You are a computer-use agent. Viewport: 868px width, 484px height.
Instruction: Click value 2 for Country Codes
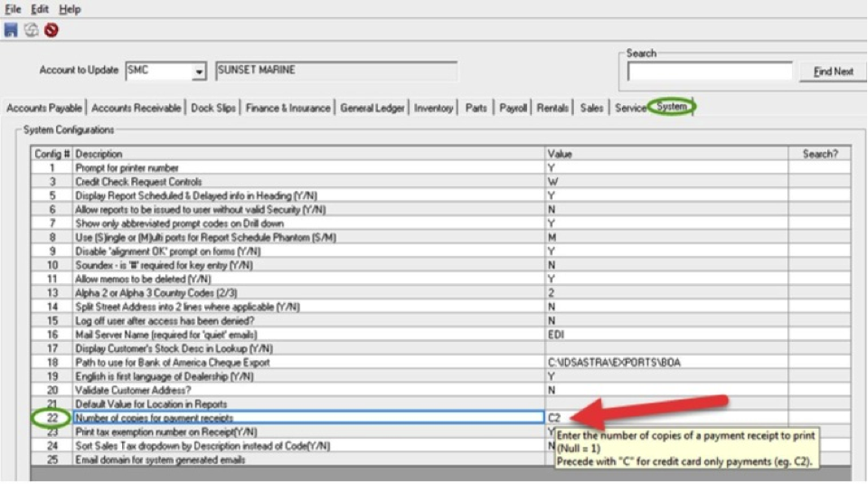pyautogui.click(x=666, y=293)
